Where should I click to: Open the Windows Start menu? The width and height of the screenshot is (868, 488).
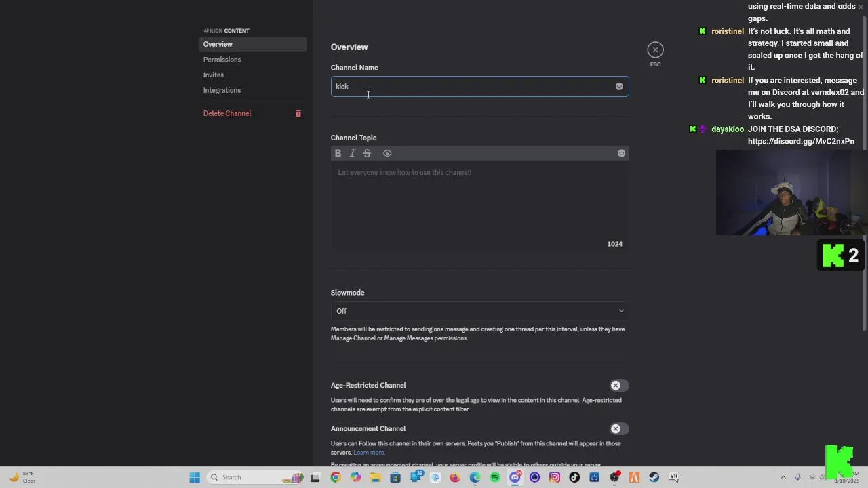click(x=195, y=477)
